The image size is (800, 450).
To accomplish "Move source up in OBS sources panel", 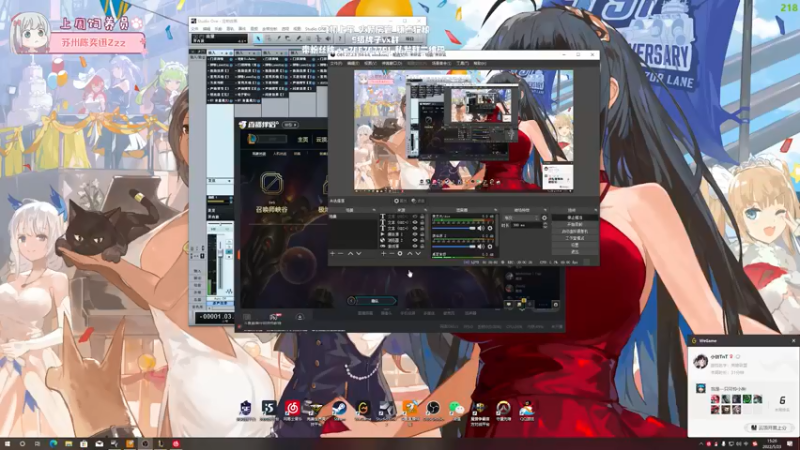I will click(410, 254).
